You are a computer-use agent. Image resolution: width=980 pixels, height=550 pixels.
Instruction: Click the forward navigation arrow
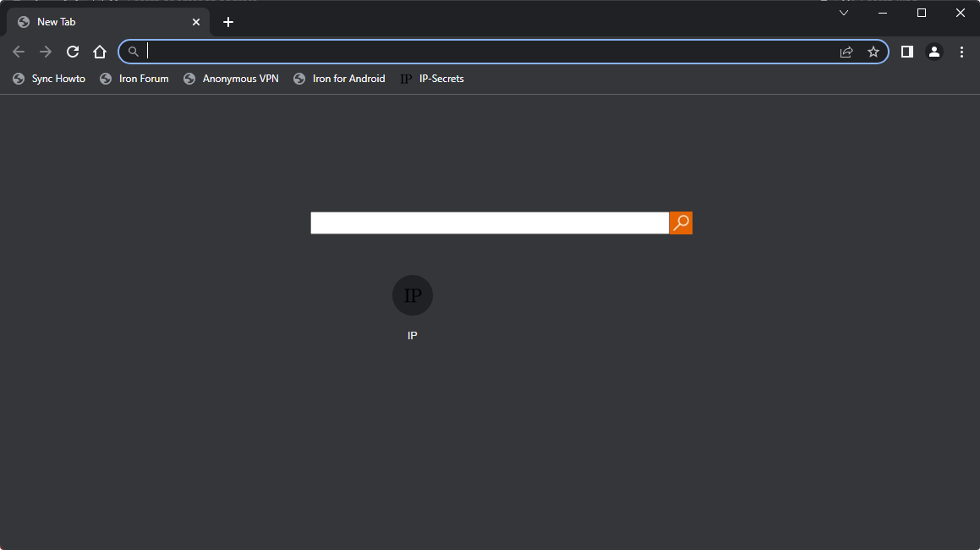click(x=46, y=52)
